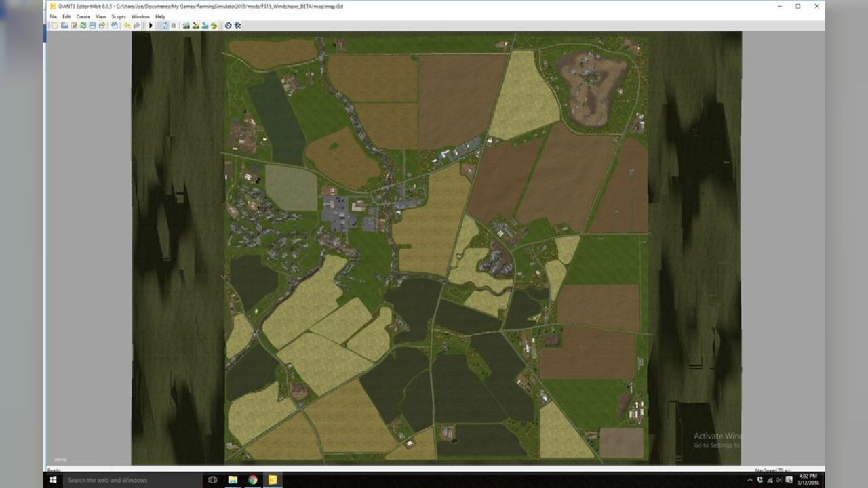Open Google Chrome from the taskbar
The image size is (868, 488).
pos(252,480)
